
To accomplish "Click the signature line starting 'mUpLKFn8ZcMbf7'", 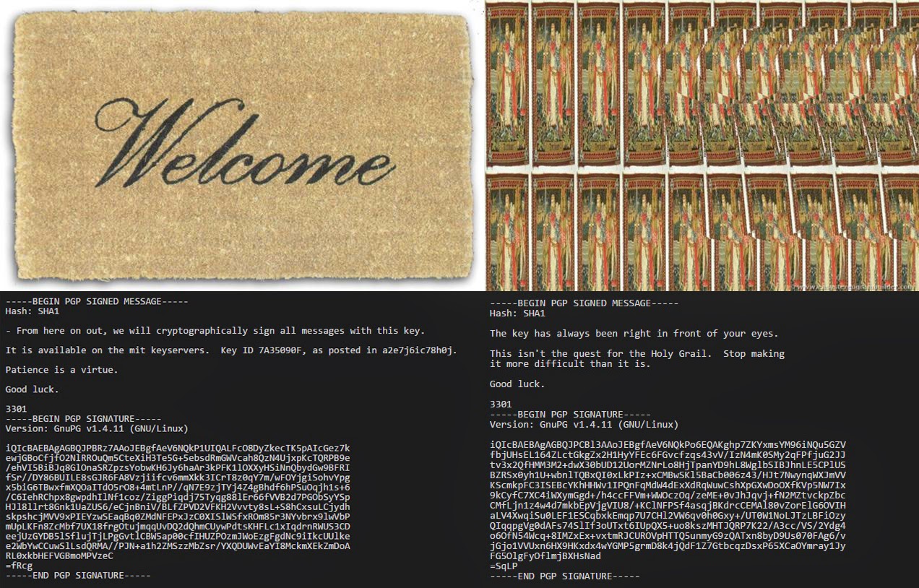I will (x=177, y=527).
